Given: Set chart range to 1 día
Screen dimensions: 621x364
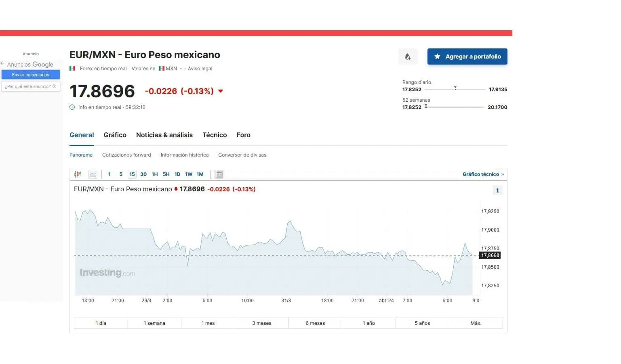Looking at the screenshot, I should pos(101,323).
